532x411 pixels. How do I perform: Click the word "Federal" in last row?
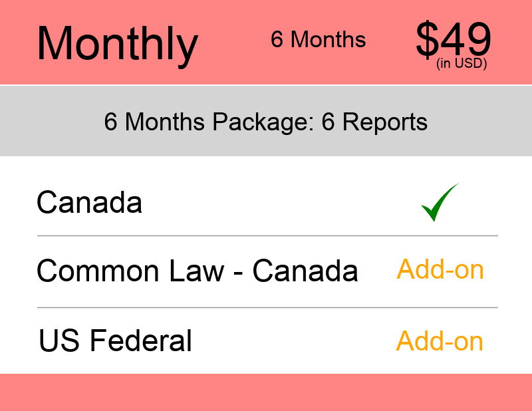click(140, 341)
